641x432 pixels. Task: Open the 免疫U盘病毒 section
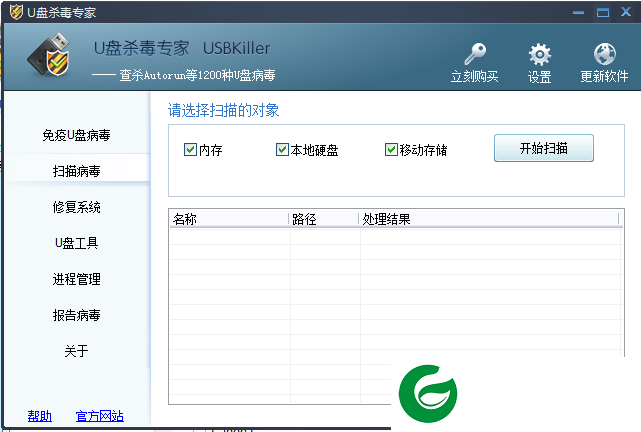click(76, 135)
